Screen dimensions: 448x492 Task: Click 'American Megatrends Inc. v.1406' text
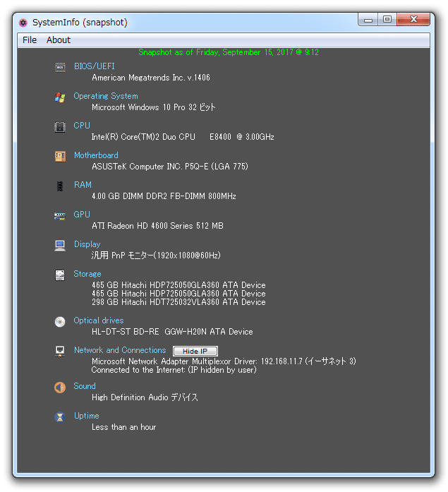[151, 78]
